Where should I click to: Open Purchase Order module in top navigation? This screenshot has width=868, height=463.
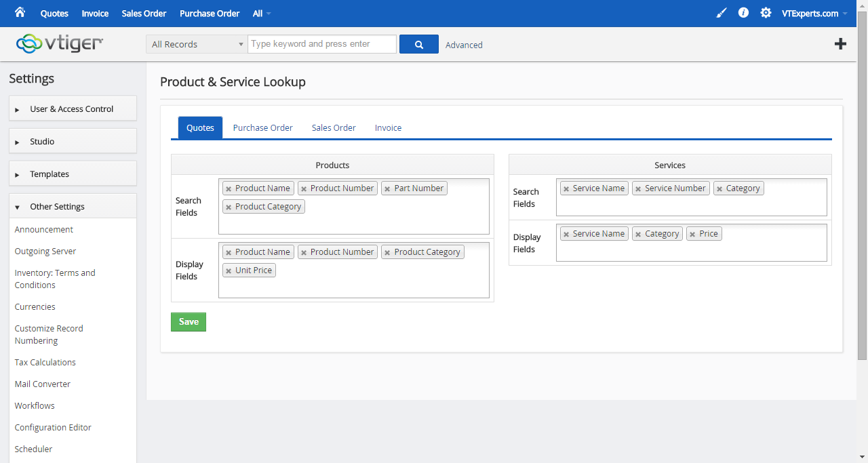coord(210,14)
